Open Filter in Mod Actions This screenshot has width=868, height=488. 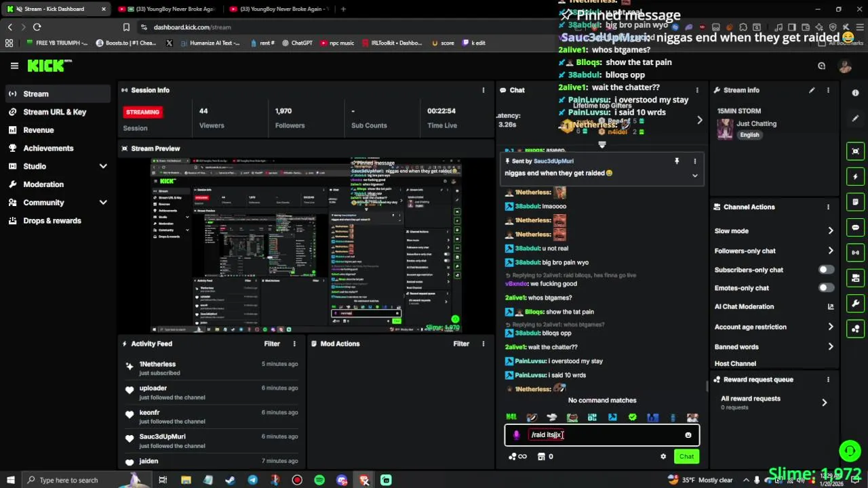(461, 344)
